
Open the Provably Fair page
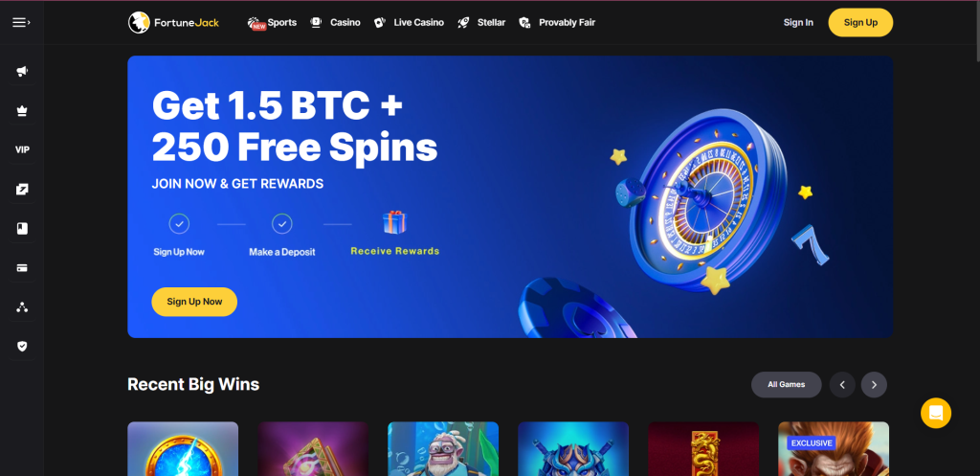pos(557,23)
